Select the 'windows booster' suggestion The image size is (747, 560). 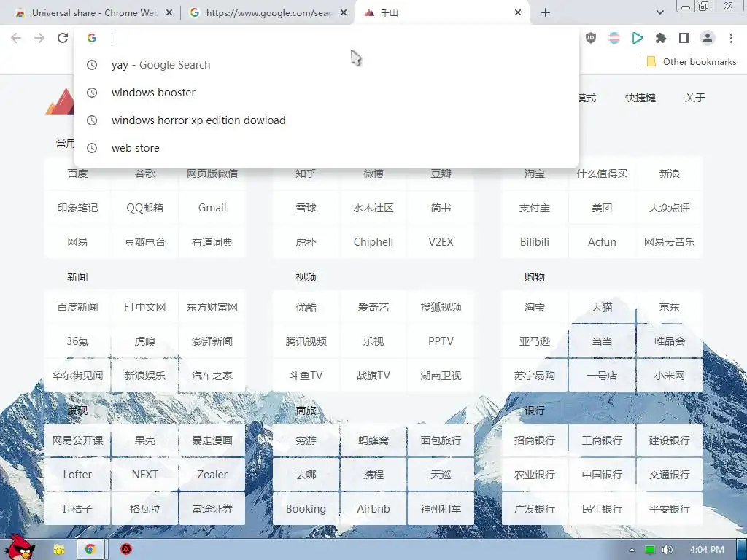pyautogui.click(x=327, y=93)
